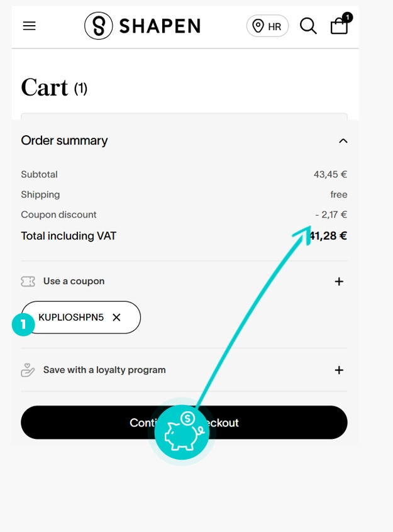Open the HR country selector

[267, 26]
